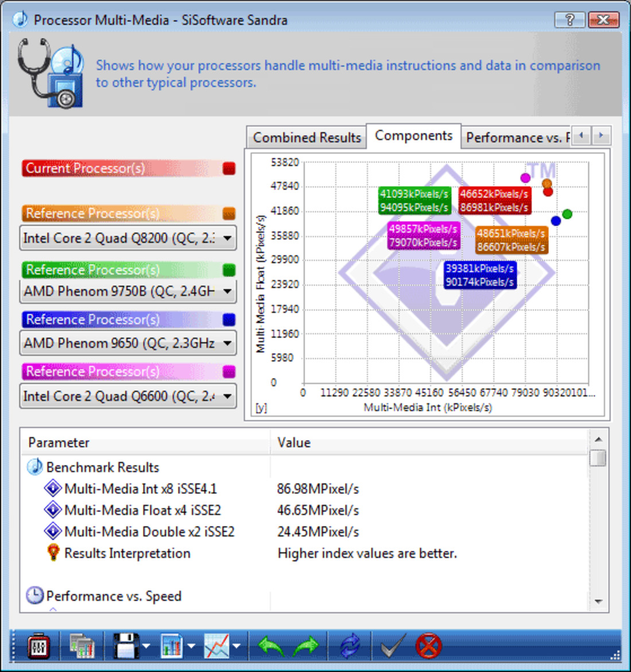This screenshot has width=631, height=672.
Task: Click the 86.98MPixel/s value
Action: 318,489
